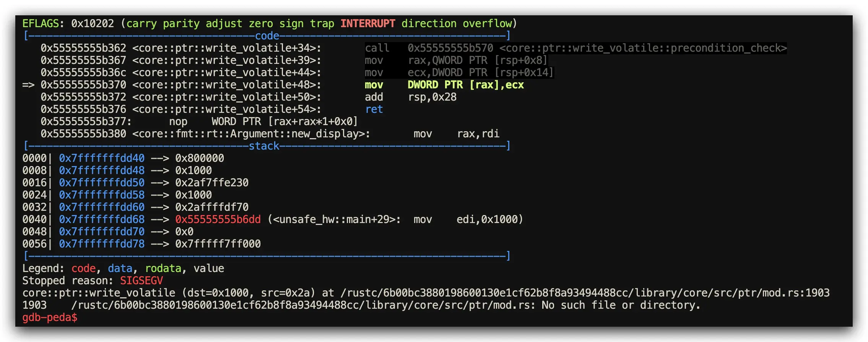Click the mod.rs:1903 source path
Viewport: 868px width, 342px height.
pyautogui.click(x=585, y=293)
